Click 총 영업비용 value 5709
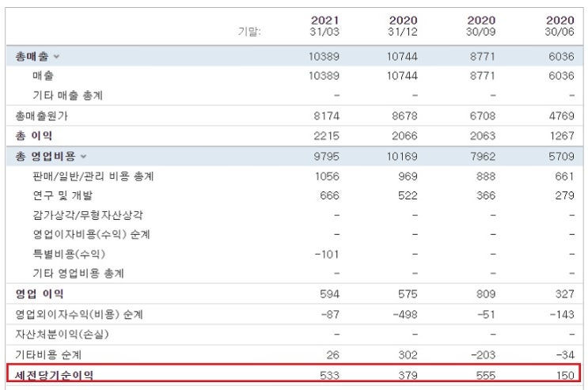 [561, 157]
